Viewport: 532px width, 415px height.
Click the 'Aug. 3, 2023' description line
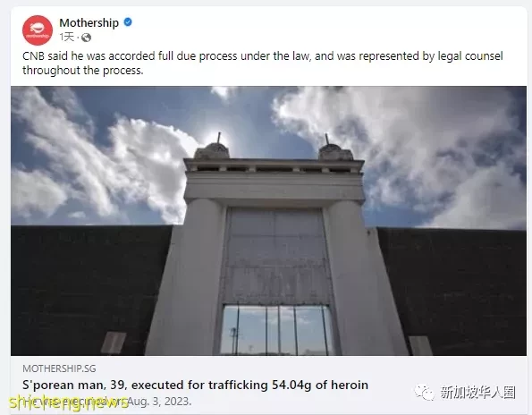point(107,402)
